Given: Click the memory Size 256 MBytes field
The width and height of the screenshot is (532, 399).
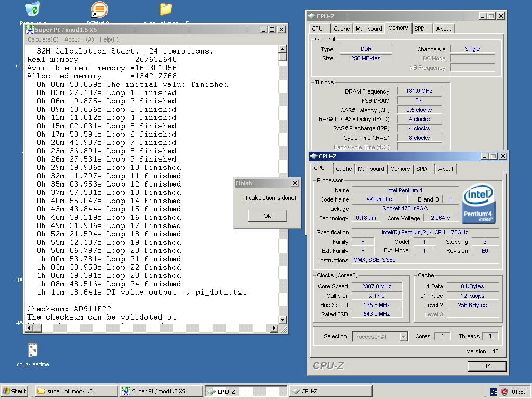Looking at the screenshot, I should (366, 58).
